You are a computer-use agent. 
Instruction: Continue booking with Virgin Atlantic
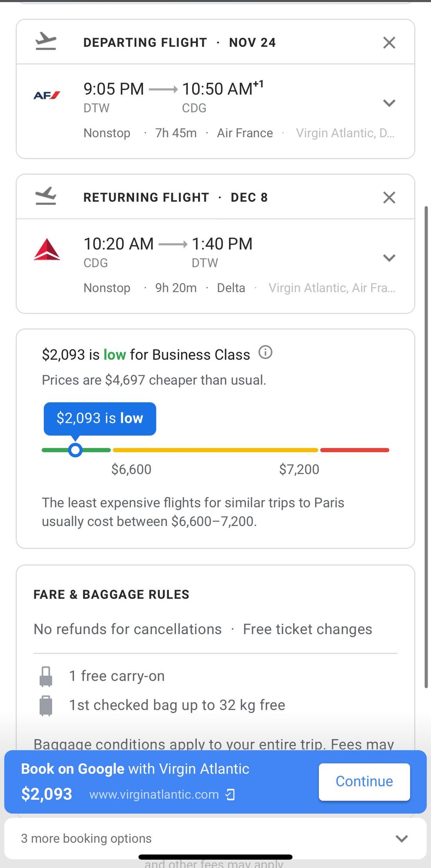364,782
